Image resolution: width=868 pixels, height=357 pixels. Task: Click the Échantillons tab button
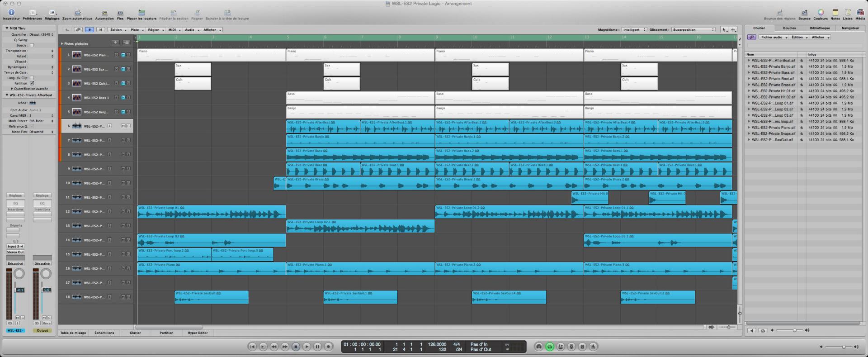point(104,333)
